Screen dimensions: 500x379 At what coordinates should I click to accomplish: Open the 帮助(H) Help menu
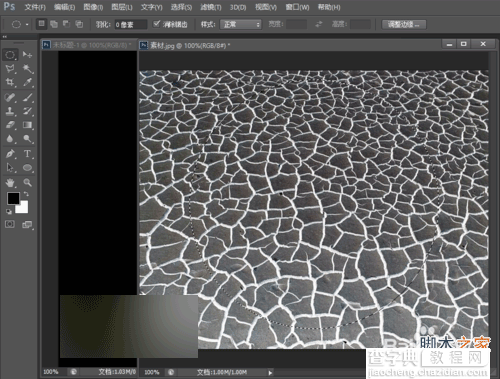point(329,7)
